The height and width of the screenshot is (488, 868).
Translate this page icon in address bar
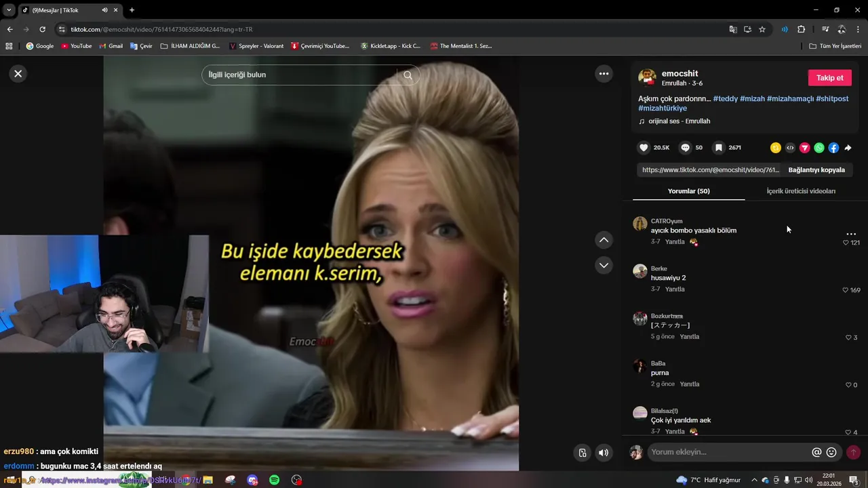tap(733, 29)
